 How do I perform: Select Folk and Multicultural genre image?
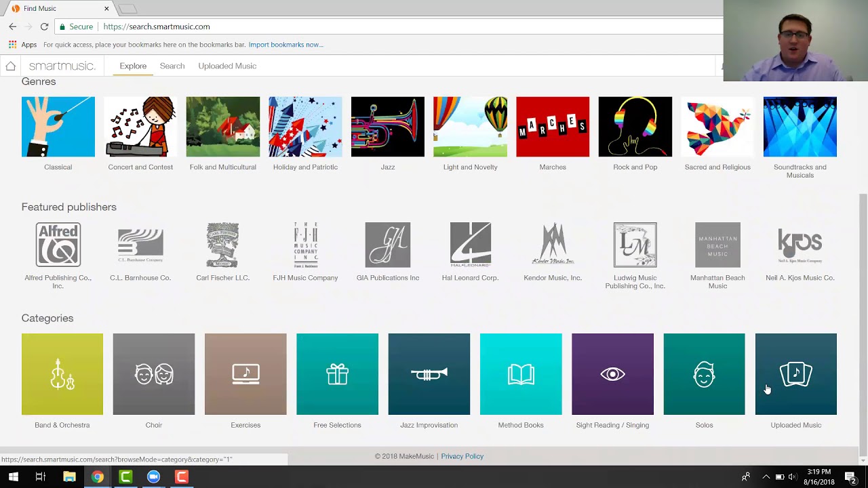[223, 127]
